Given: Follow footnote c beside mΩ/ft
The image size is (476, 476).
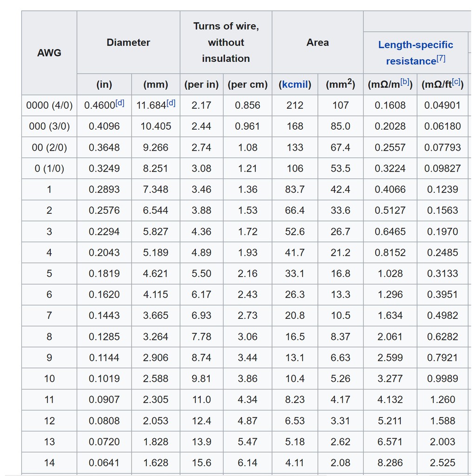Looking at the screenshot, I should [456, 82].
